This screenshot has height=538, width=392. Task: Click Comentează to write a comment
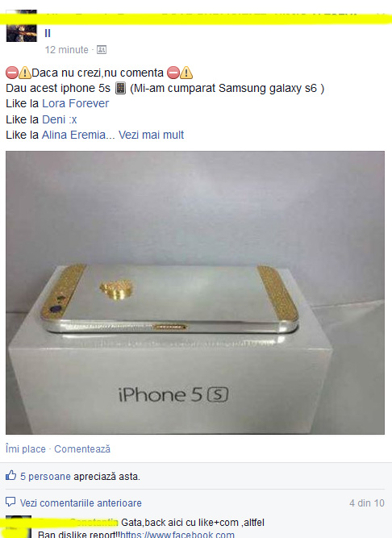pyautogui.click(x=82, y=448)
